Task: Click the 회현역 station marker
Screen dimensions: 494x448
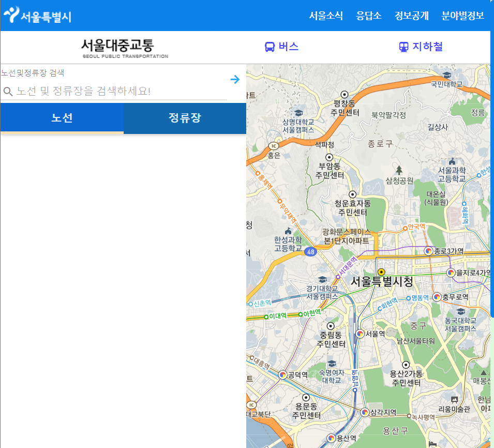Action: (380, 308)
